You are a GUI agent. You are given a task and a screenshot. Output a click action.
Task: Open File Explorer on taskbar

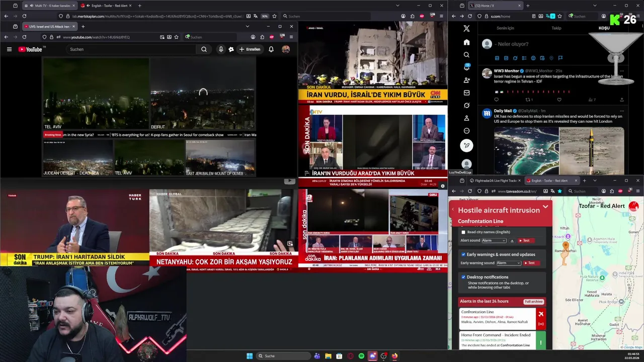328,356
